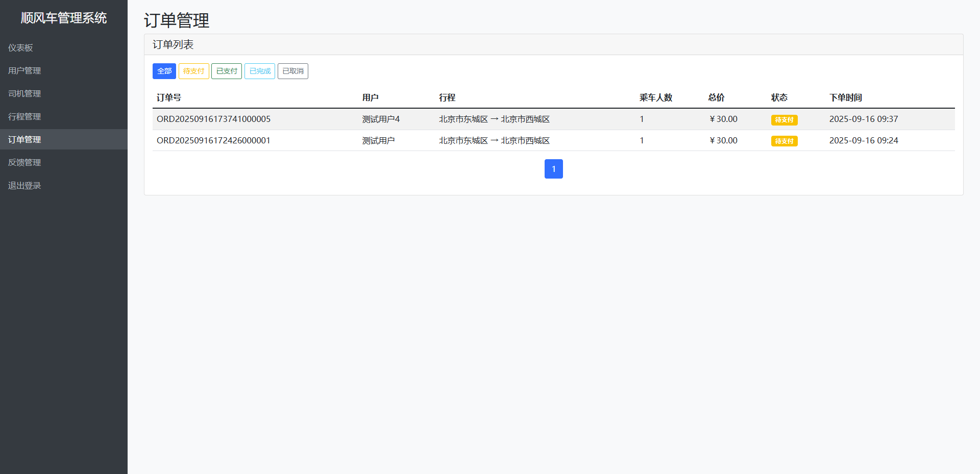Go to 用户管理 in sidebar

pyautogui.click(x=24, y=70)
